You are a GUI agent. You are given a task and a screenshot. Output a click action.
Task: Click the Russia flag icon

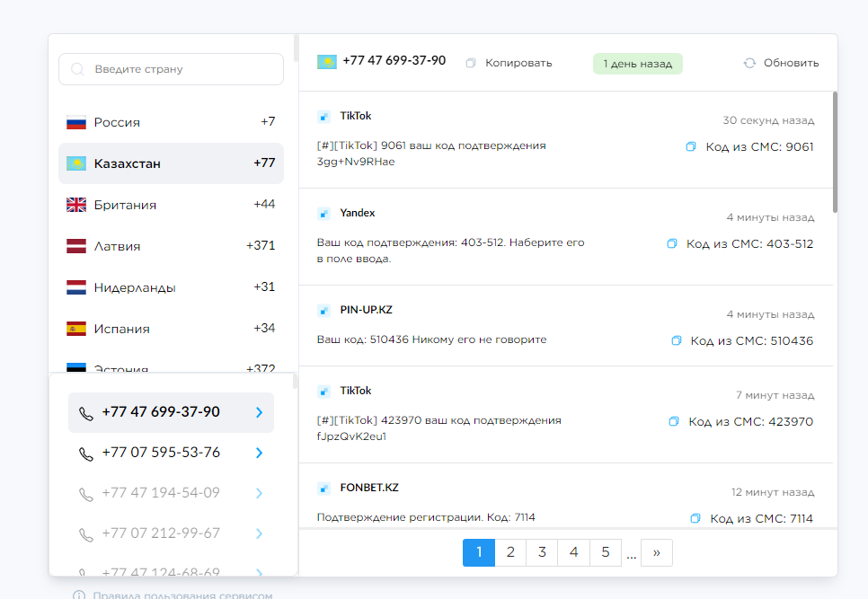76,122
